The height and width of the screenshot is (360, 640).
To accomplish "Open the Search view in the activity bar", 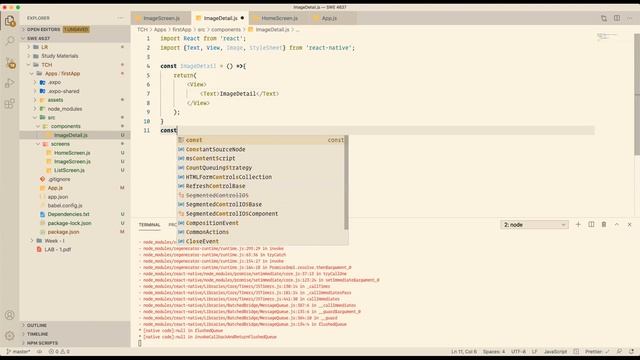I will 10,41.
